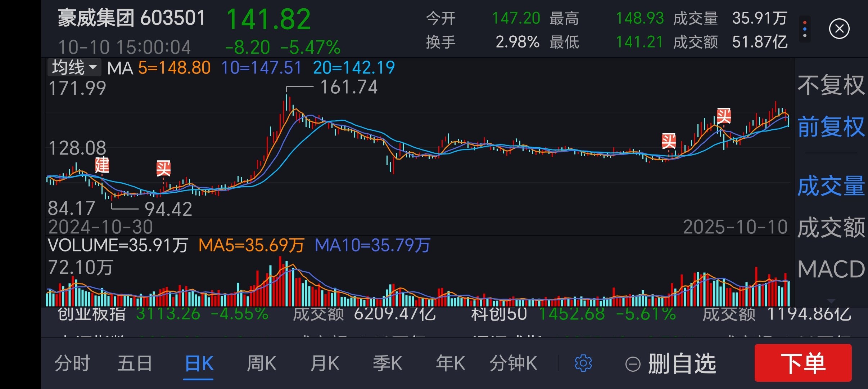Click the minus icon beside 删自选

pyautogui.click(x=633, y=364)
